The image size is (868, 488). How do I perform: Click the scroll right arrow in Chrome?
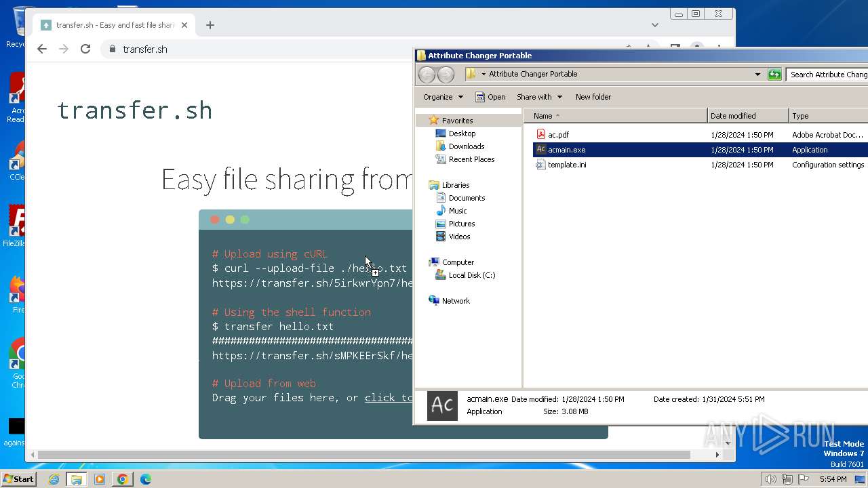click(717, 455)
